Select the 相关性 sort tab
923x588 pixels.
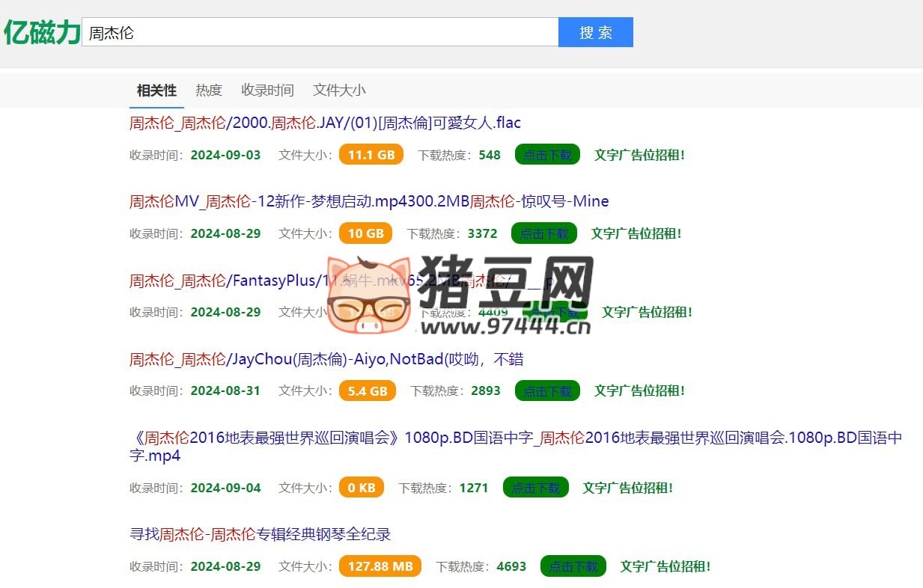(156, 90)
